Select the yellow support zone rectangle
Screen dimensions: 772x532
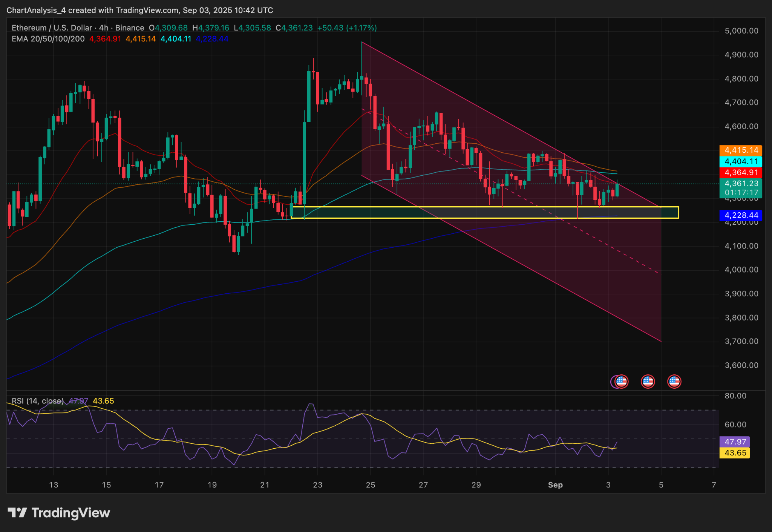[x=484, y=212]
